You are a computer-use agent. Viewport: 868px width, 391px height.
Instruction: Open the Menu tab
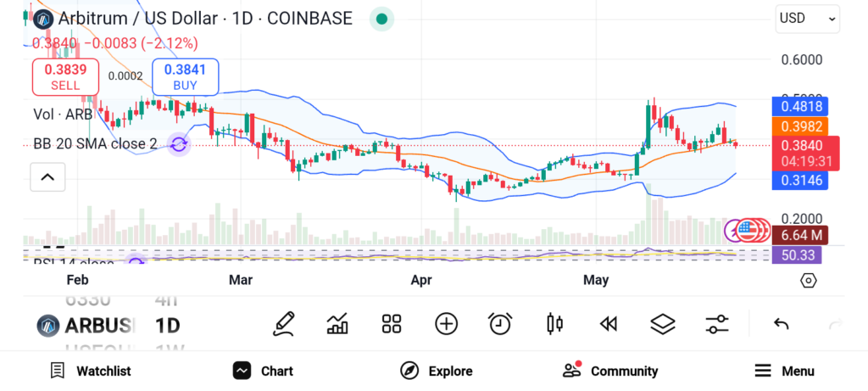coord(784,371)
